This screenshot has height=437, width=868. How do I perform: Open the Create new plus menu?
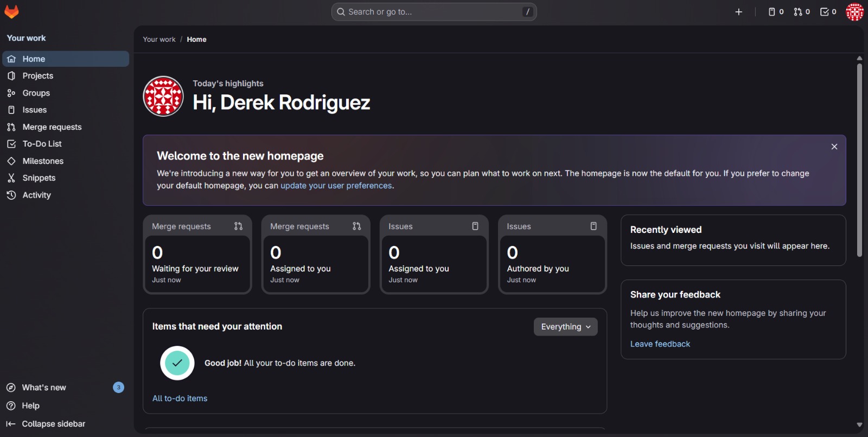tap(738, 12)
